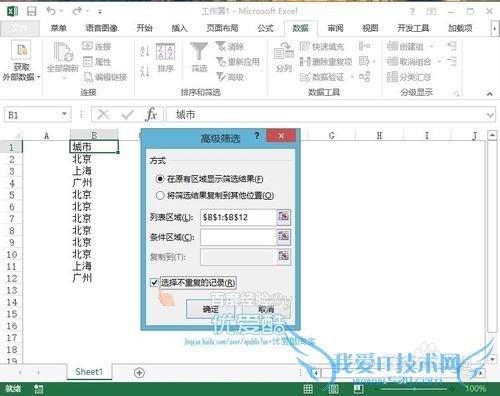Open the Sort dialog icon
The image size is (500, 396).
click(x=165, y=51)
